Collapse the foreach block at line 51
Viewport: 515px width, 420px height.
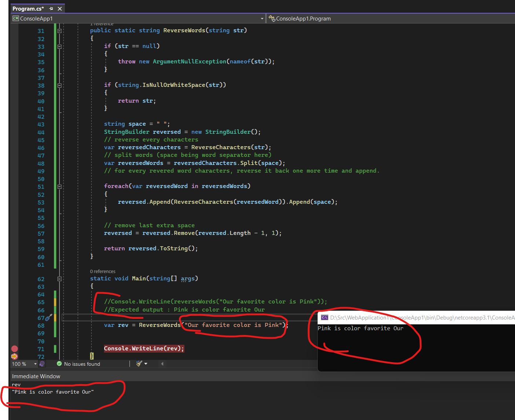(59, 187)
